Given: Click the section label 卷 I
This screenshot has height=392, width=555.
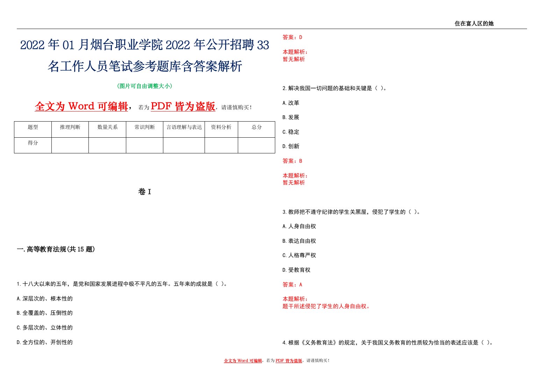Looking at the screenshot, I should (145, 192).
